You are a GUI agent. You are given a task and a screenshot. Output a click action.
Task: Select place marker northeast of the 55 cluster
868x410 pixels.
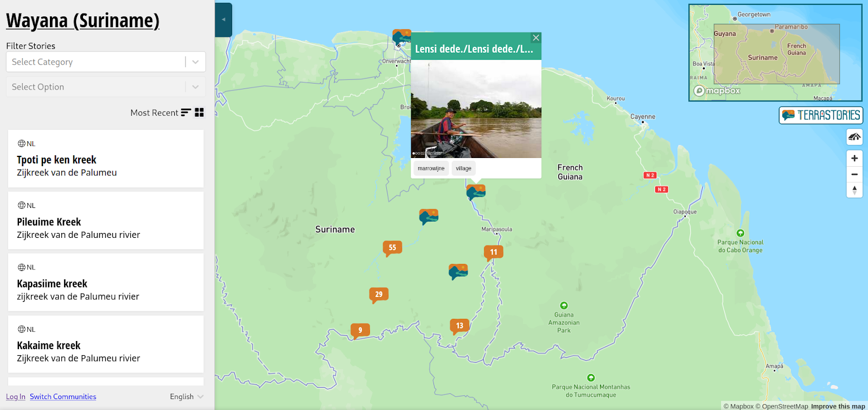(x=429, y=217)
